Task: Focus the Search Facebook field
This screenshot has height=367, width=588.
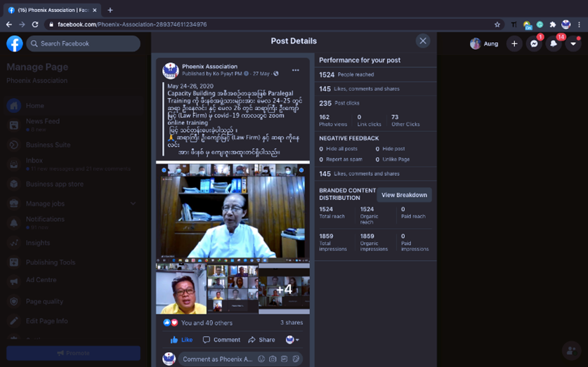Action: coord(84,44)
